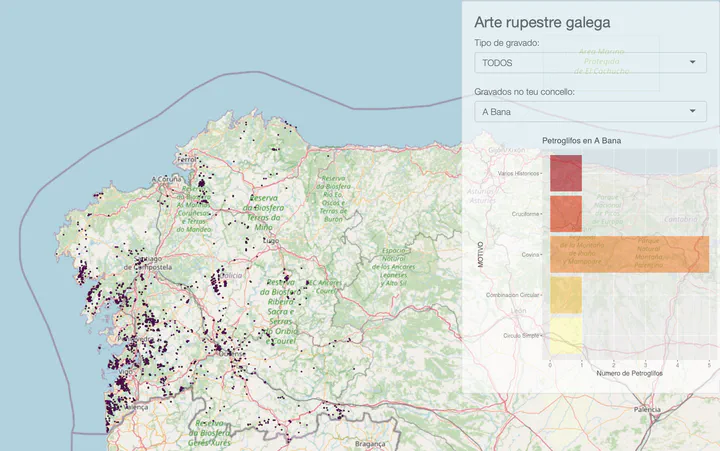Click the red-orange Cruciforme bar
720x451 pixels.
pos(566,214)
